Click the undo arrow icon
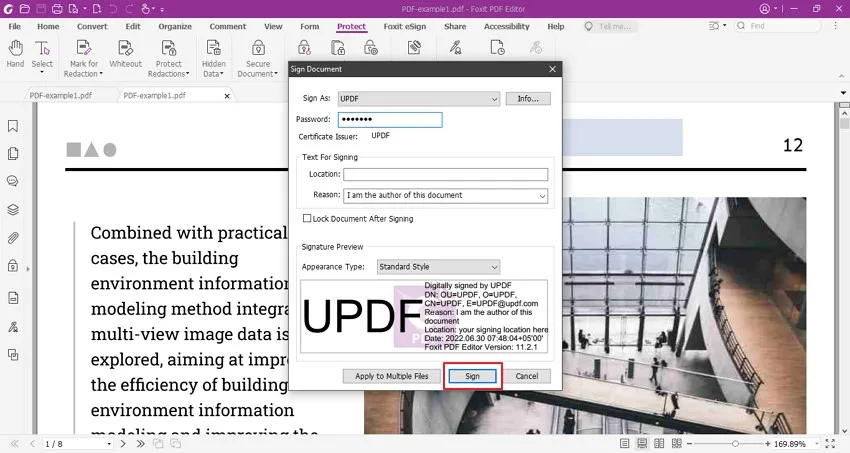 113,9
